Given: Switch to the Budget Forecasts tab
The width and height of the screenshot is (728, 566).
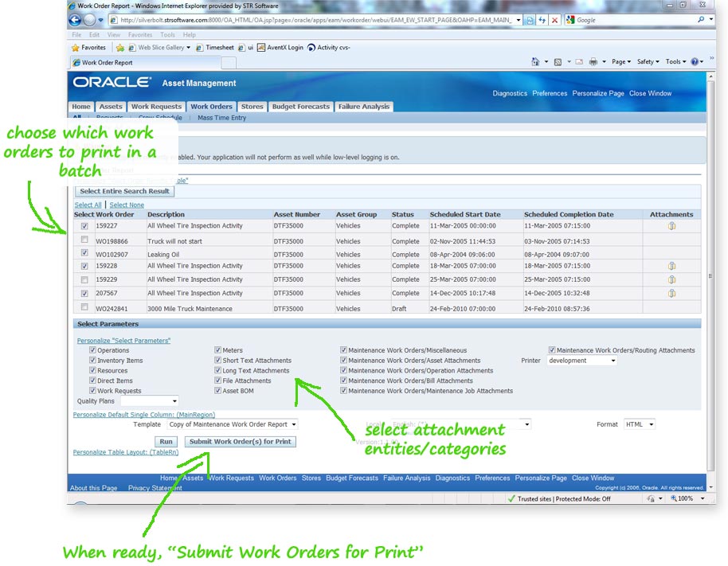Looking at the screenshot, I should tap(301, 107).
